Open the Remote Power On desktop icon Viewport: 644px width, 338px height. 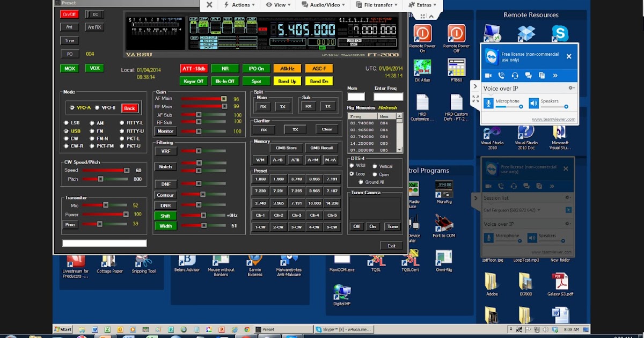422,34
